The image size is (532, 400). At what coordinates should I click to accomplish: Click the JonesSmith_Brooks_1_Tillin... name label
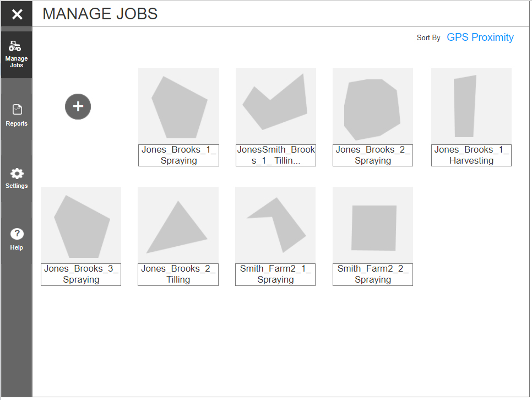275,155
